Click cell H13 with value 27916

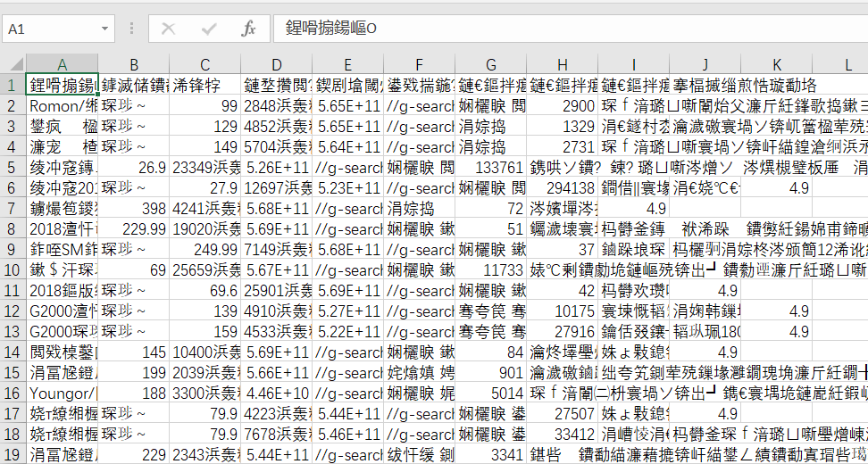pos(562,331)
